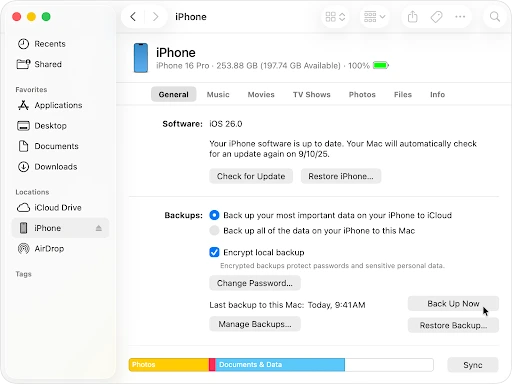Click the Manage Backups... button
This screenshot has height=384, width=512.
(255, 324)
